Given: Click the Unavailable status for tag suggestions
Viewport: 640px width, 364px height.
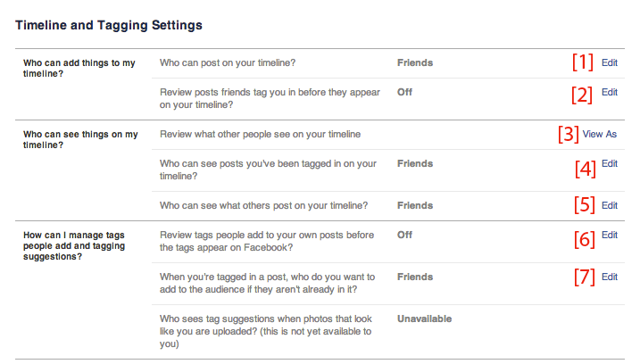Looking at the screenshot, I should [425, 319].
